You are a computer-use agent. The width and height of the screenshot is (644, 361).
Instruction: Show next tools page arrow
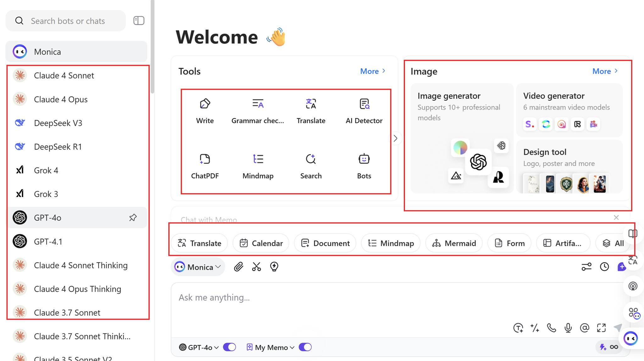396,138
